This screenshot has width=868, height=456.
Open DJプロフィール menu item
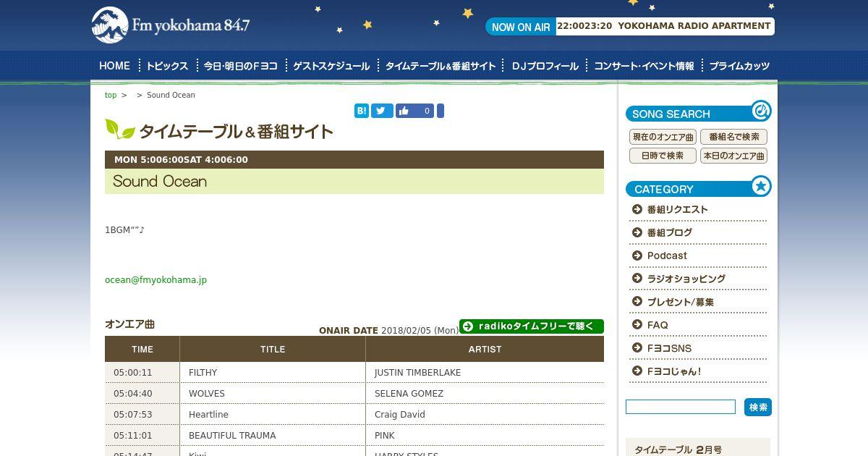(545, 66)
